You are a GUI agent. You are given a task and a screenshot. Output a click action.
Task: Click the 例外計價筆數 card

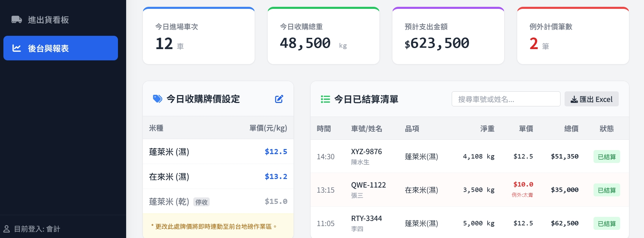coord(573,35)
